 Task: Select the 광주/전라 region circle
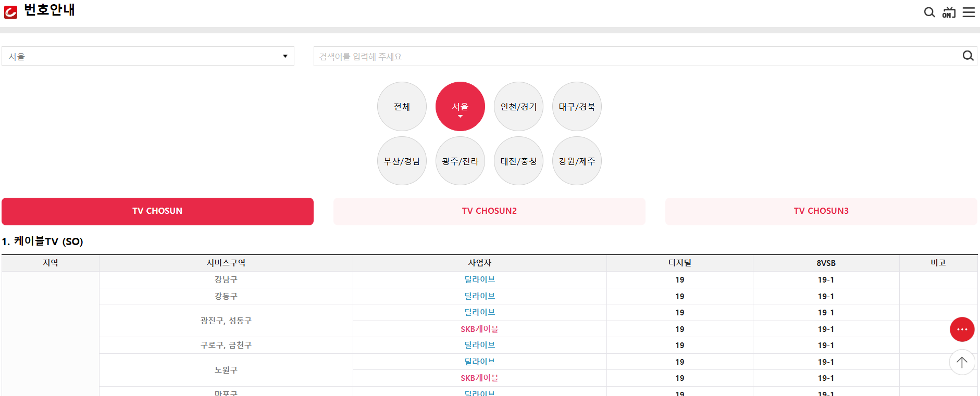pos(460,161)
